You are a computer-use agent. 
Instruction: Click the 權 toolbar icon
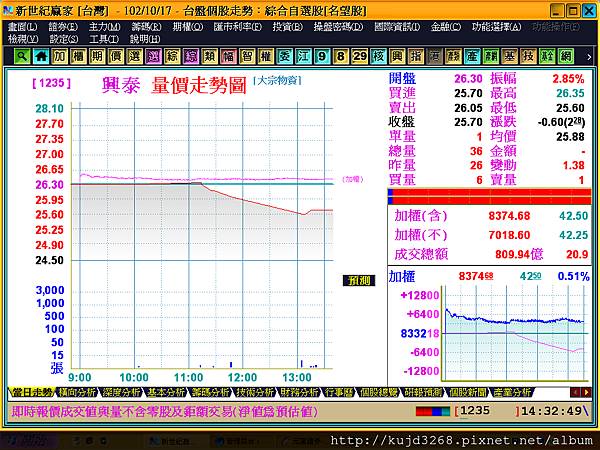tap(266, 57)
